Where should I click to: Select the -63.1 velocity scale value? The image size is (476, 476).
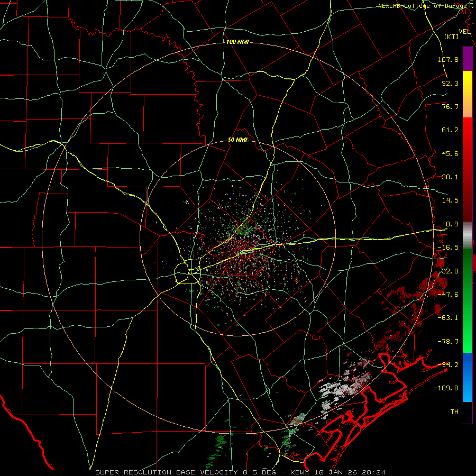448,318
